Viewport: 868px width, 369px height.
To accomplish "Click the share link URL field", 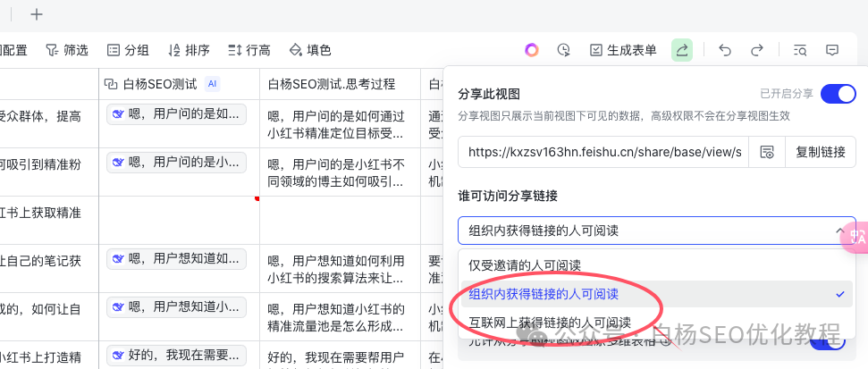I will tap(603, 152).
